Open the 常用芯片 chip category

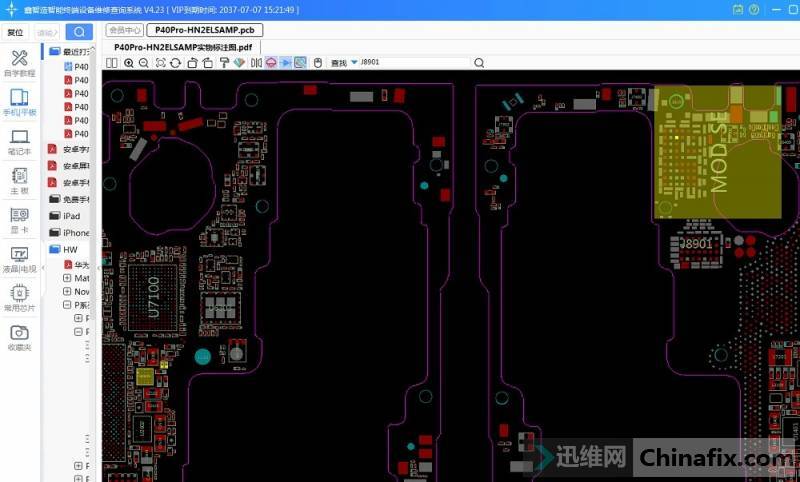pos(19,298)
